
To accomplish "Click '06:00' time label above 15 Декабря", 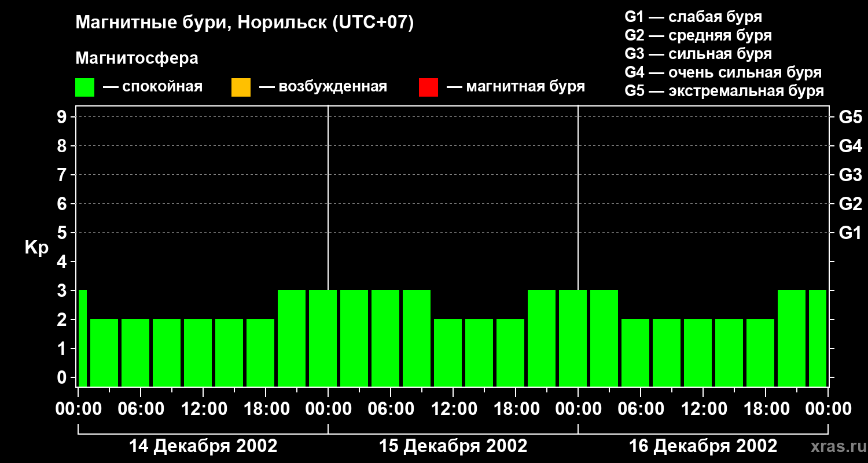I will coord(391,409).
